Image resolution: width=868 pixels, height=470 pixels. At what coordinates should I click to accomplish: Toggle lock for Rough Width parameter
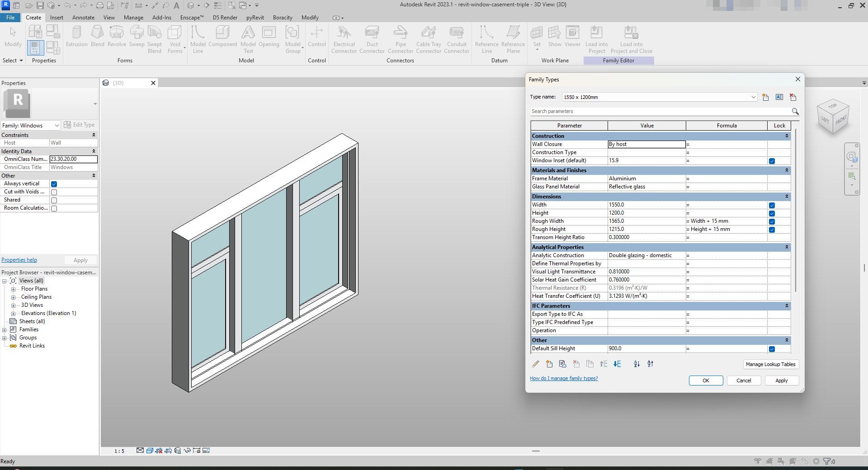point(772,221)
